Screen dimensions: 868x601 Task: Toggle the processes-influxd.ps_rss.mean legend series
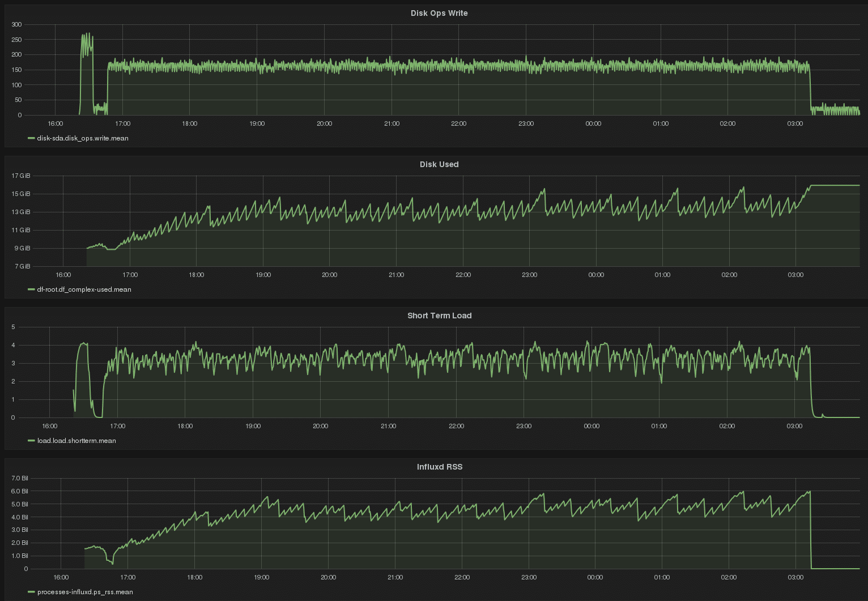pos(85,592)
